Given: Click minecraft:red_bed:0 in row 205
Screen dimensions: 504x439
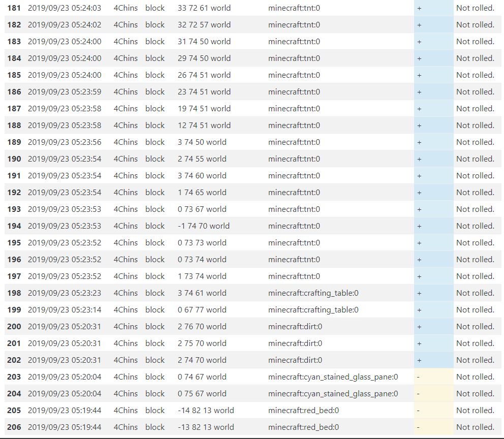Looking at the screenshot, I should coord(303,410).
